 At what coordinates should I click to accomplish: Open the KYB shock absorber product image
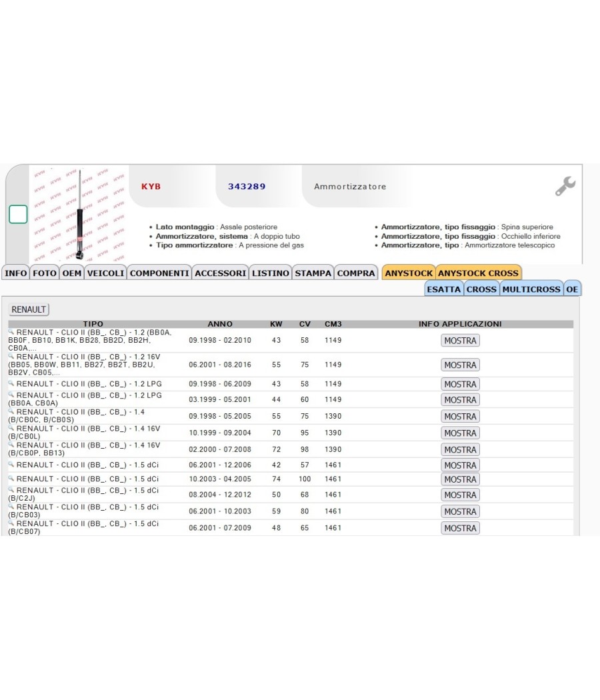[x=79, y=214]
